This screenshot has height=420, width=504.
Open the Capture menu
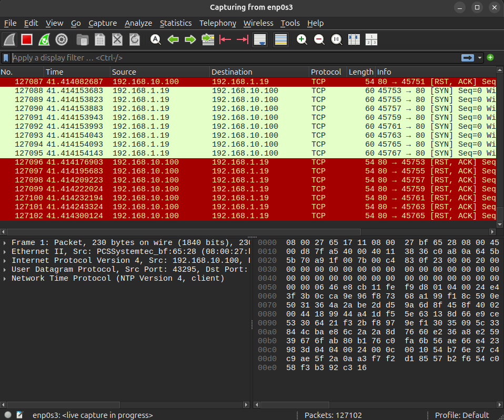pyautogui.click(x=103, y=23)
